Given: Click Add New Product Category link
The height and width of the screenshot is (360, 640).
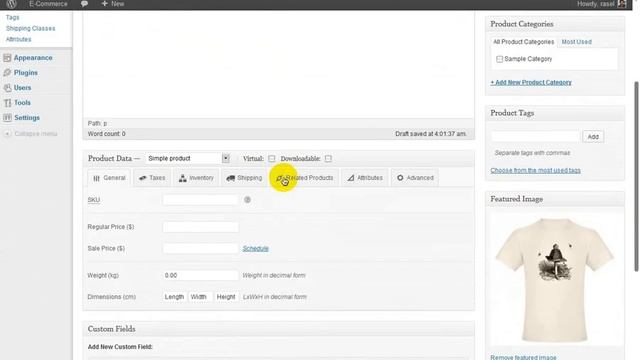Looking at the screenshot, I should 531,82.
